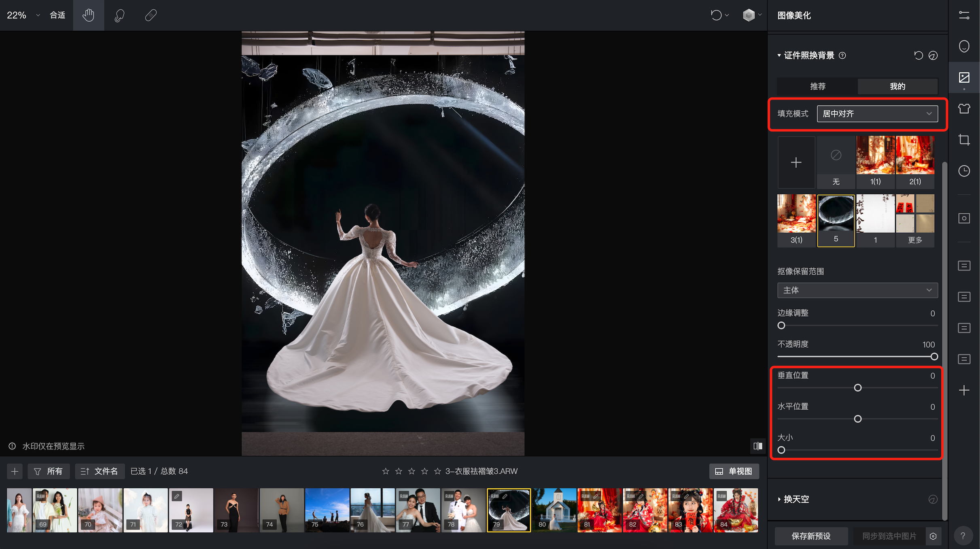
Task: Open the 填充模式 居中对齐 dropdown
Action: tap(877, 114)
